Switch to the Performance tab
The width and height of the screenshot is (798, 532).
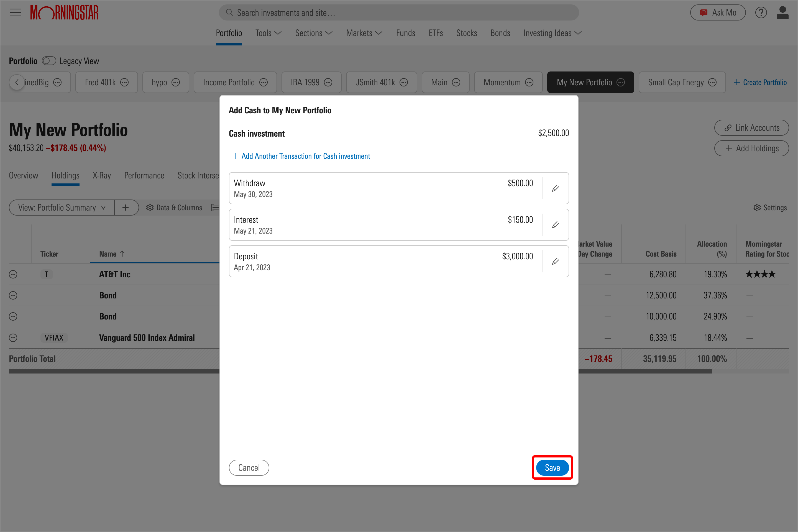pyautogui.click(x=144, y=175)
